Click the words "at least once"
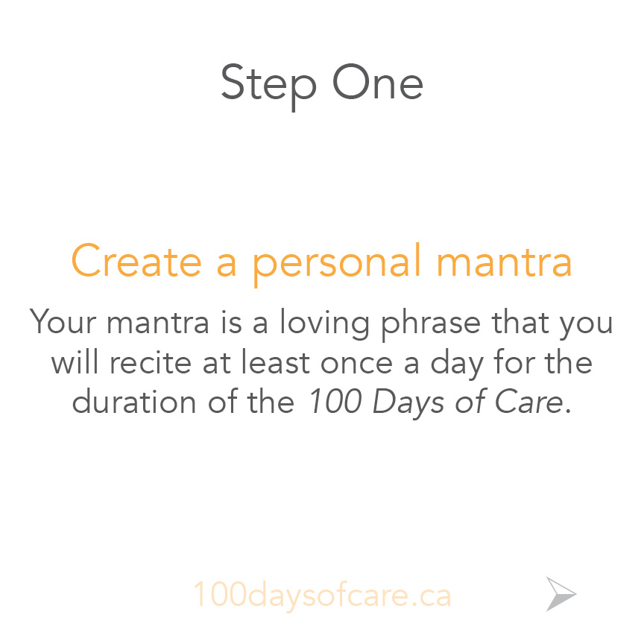The height and width of the screenshot is (644, 644). [297, 362]
